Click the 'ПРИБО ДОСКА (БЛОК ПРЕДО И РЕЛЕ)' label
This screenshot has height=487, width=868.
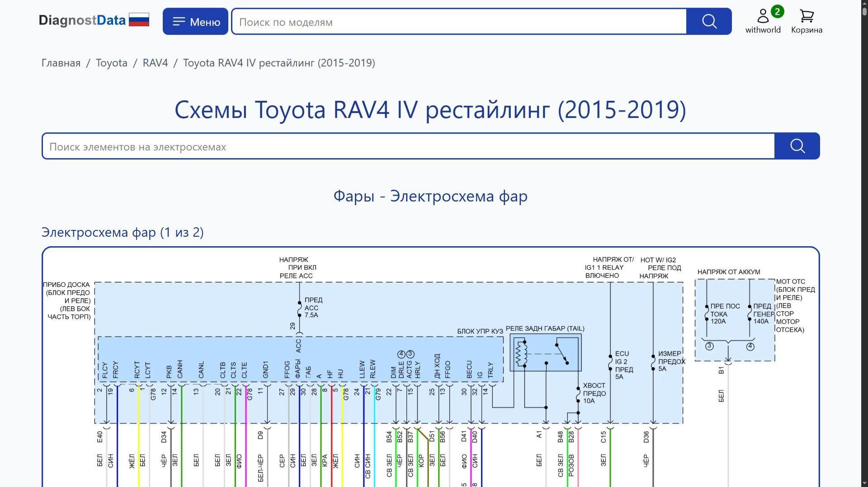pos(67,300)
